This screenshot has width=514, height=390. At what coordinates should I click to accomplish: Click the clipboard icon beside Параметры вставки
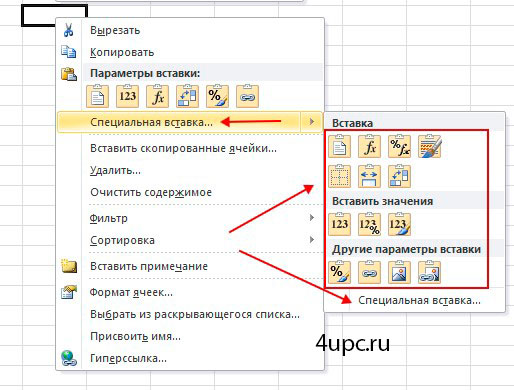coord(69,74)
